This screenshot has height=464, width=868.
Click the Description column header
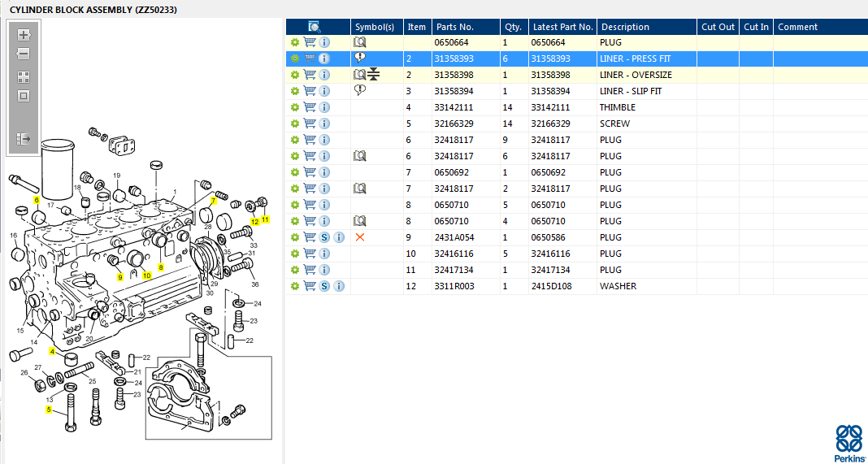[625, 27]
